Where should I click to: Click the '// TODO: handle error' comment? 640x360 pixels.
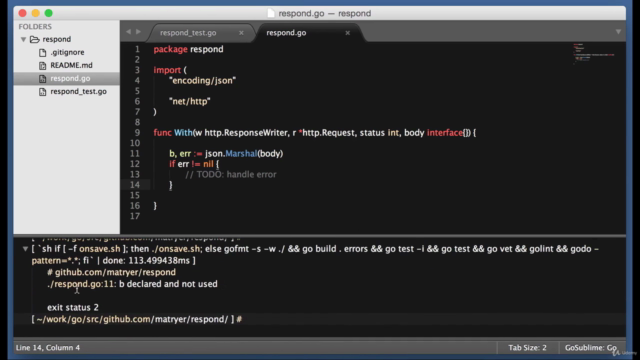coord(231,174)
